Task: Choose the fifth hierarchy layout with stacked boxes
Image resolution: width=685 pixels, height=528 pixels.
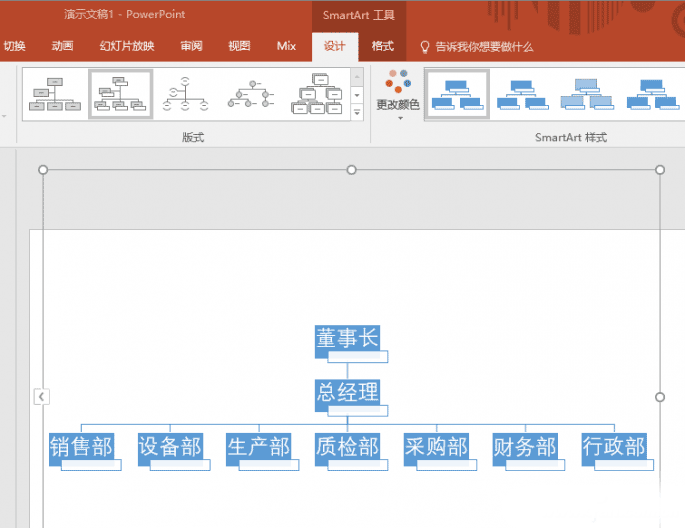Action: click(317, 94)
